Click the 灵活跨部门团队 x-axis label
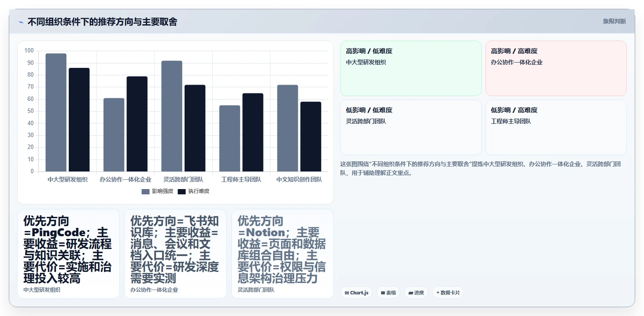 pos(183,179)
